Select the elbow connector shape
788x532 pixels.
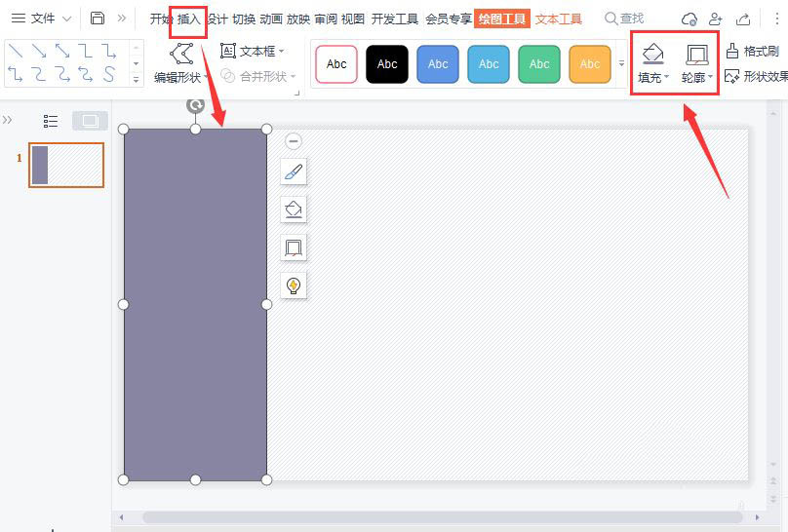pos(86,51)
